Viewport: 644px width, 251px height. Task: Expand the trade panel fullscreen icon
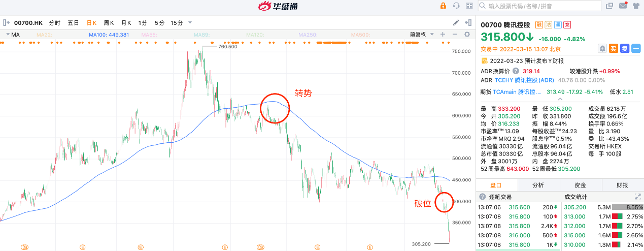pyautogui.click(x=638, y=196)
